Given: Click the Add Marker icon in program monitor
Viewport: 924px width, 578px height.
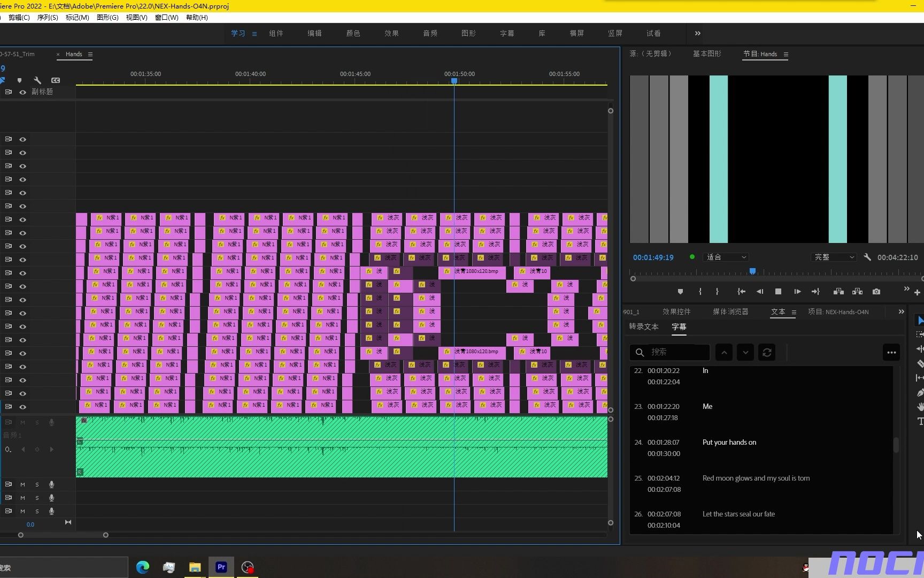Looking at the screenshot, I should [x=680, y=292].
